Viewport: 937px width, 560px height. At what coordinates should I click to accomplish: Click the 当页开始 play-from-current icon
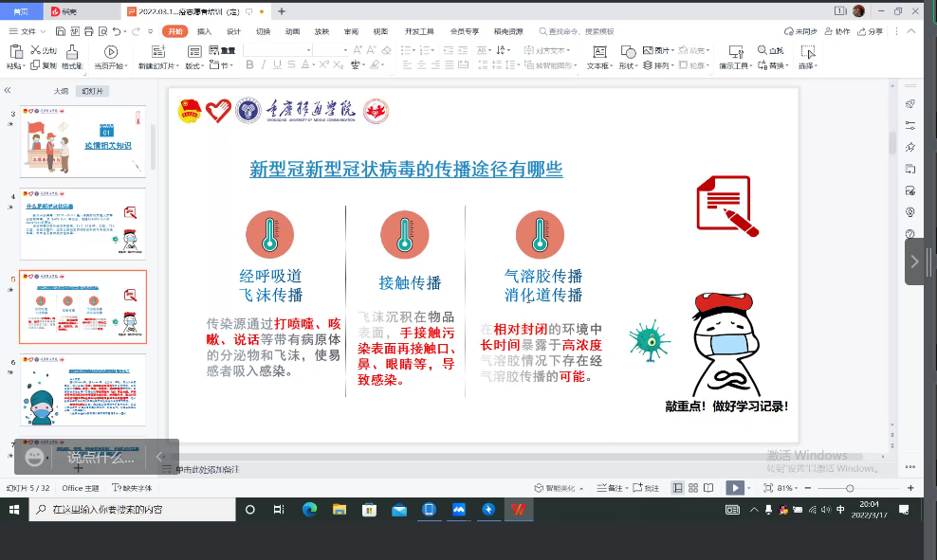click(111, 51)
